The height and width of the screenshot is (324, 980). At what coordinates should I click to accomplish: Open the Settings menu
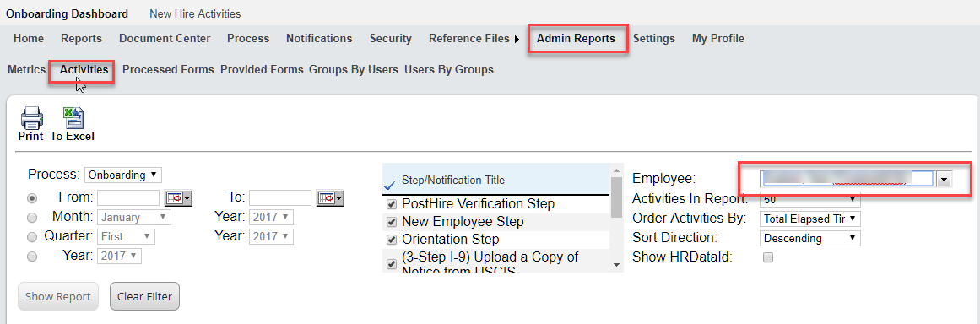click(653, 39)
